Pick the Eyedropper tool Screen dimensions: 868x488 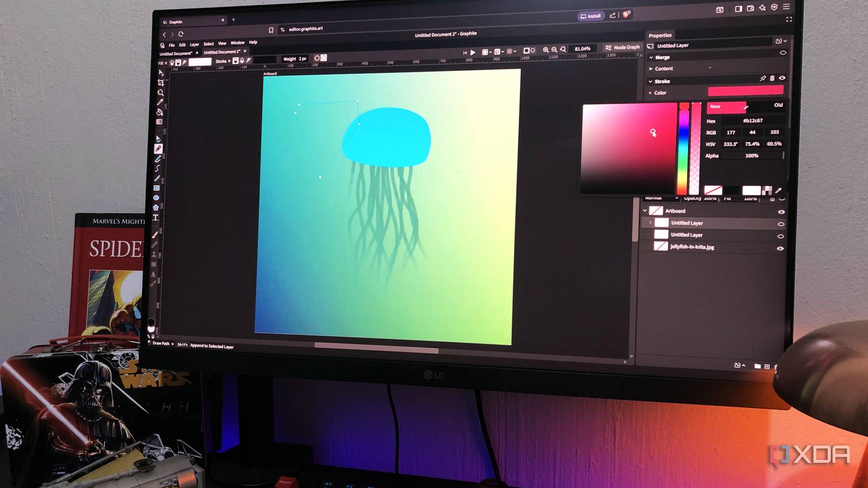pos(159,101)
